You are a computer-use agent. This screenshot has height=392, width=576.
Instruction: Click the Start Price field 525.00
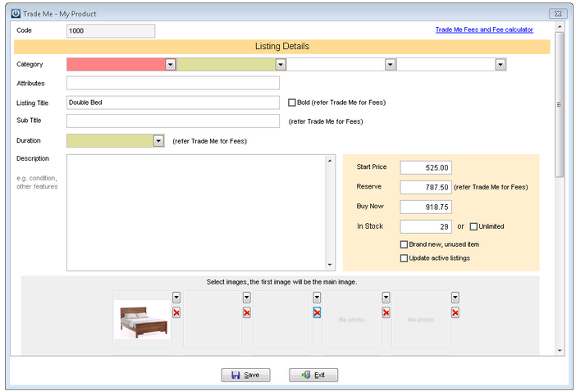click(426, 168)
